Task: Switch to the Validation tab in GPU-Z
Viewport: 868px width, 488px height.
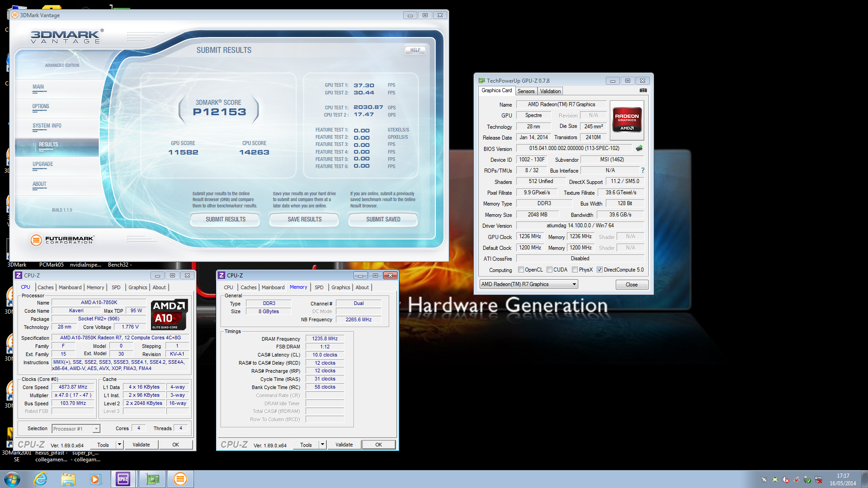Action: tap(550, 91)
